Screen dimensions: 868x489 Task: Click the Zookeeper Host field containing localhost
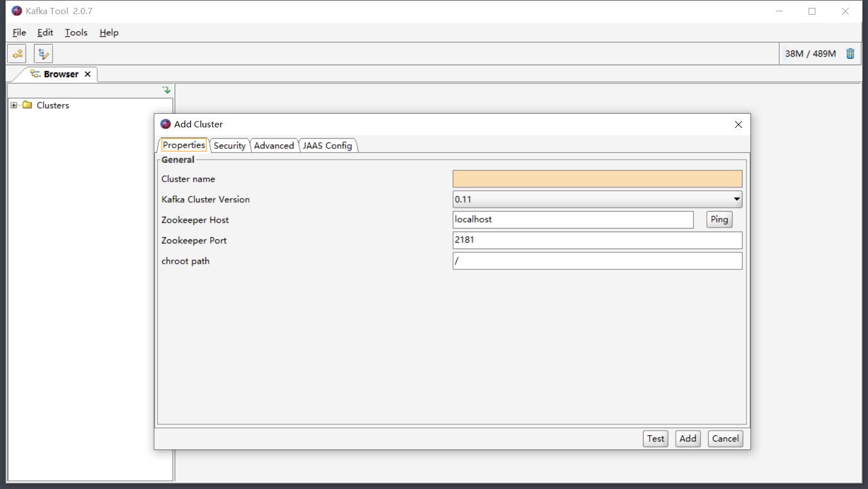tap(573, 220)
